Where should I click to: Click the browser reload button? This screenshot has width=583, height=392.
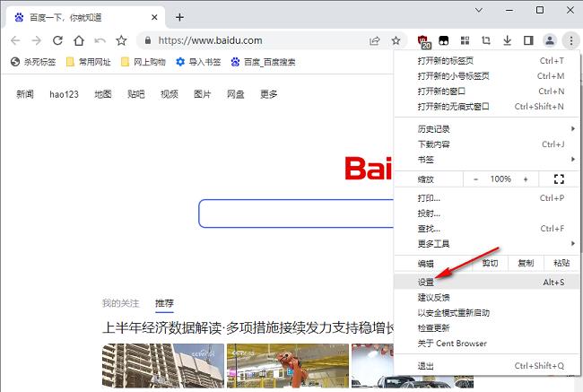57,40
